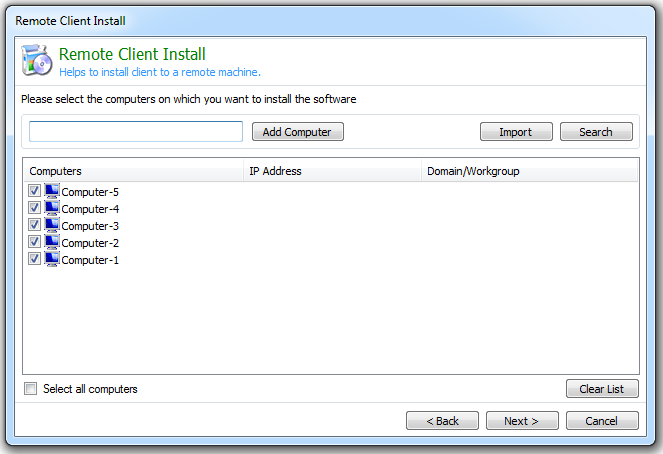Click the Computer-3 monitor icon
The height and width of the screenshot is (454, 663).
click(x=52, y=225)
